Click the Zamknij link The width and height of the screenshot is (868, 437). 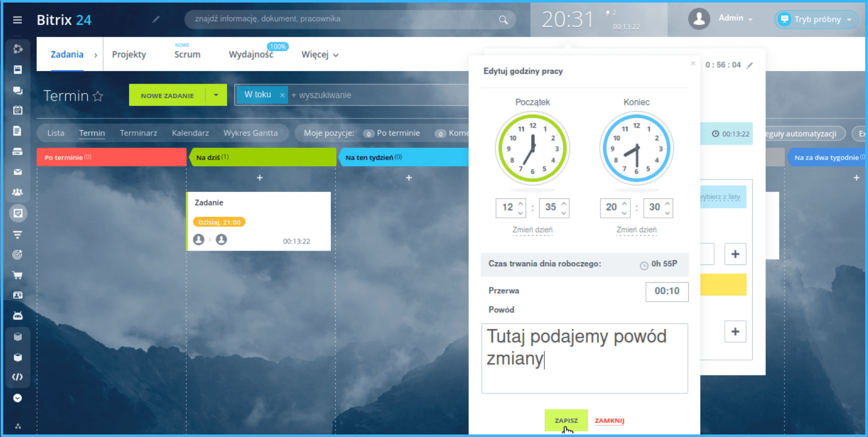609,420
